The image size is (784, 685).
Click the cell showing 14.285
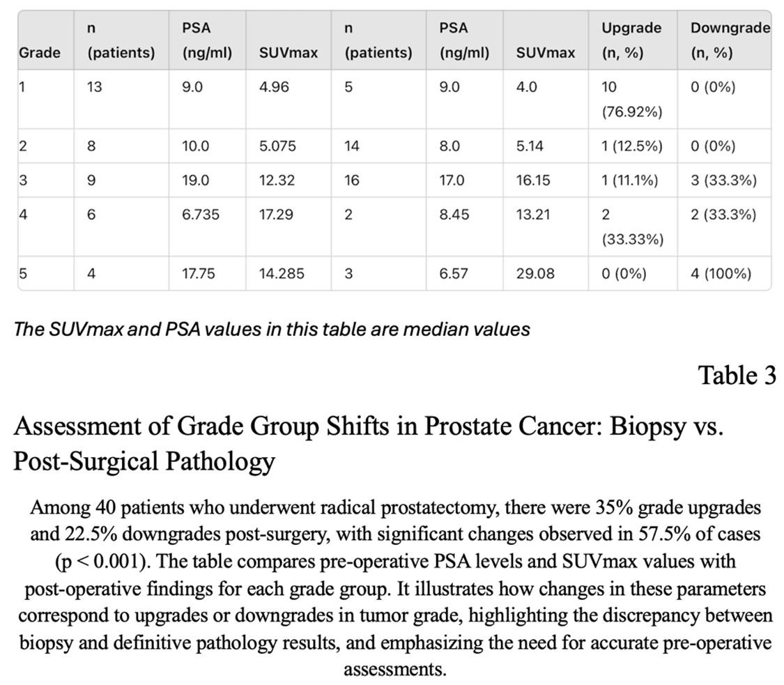tap(281, 273)
